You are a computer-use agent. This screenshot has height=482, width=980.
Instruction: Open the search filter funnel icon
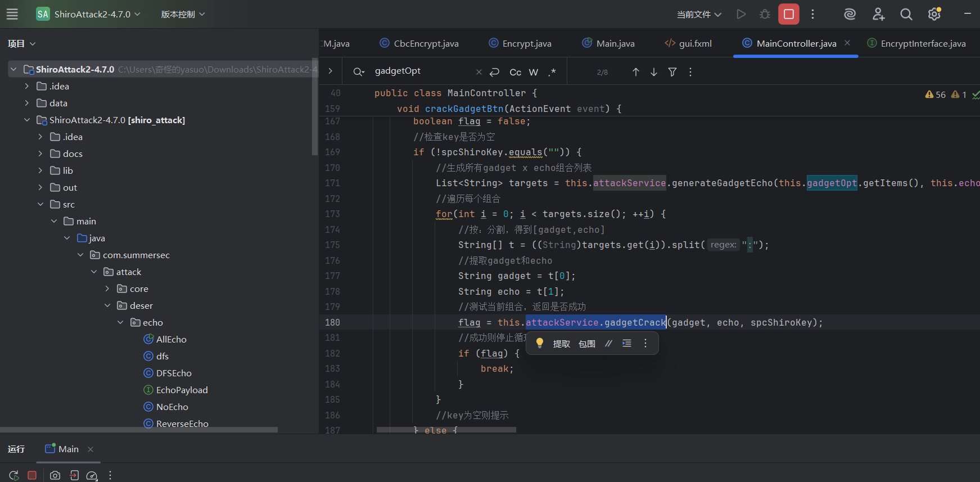point(672,72)
